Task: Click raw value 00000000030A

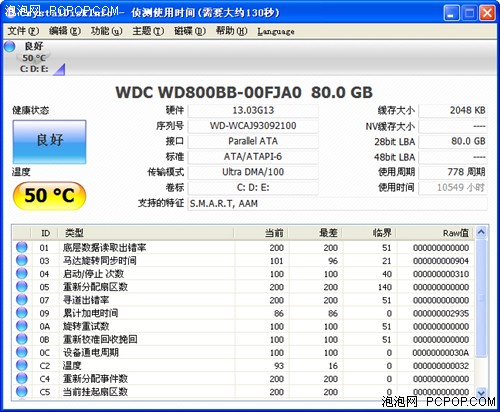Action: click(x=441, y=353)
